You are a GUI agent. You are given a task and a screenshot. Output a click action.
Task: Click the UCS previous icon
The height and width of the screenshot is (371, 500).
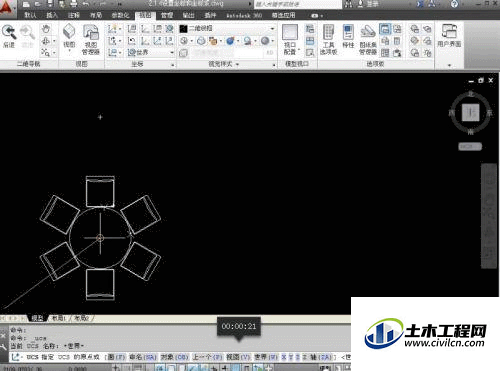tap(132, 41)
